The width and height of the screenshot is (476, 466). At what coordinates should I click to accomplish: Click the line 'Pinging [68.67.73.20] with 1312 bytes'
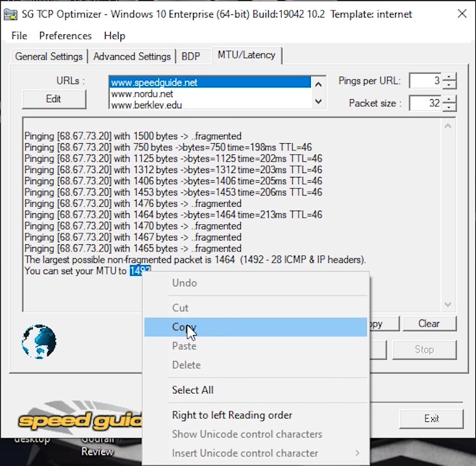[174, 170]
